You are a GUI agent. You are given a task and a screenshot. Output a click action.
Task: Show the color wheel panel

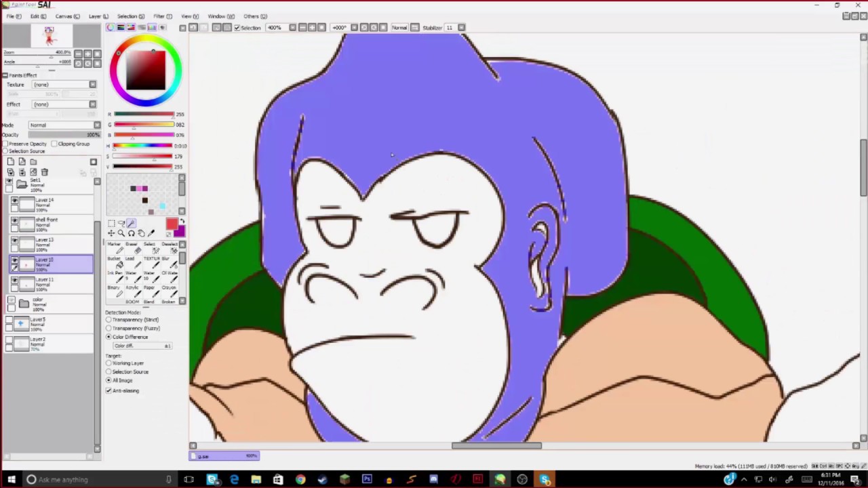click(x=110, y=28)
